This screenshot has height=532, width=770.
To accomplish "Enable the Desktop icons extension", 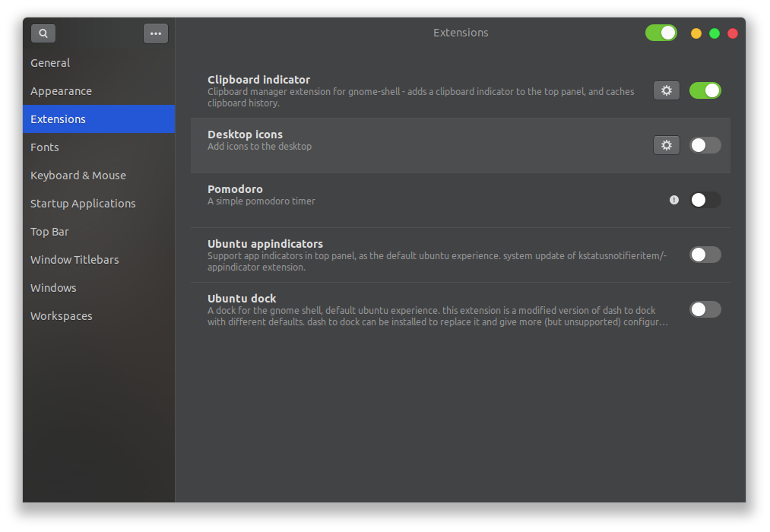I will point(705,144).
